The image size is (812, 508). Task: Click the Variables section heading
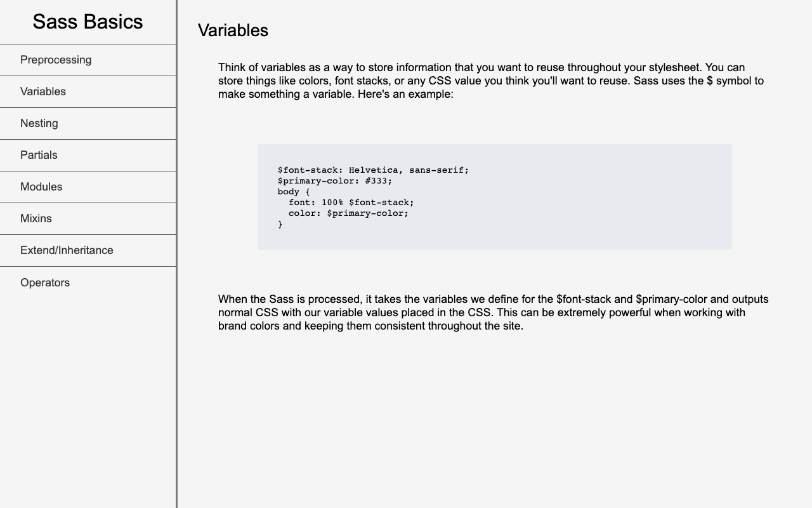233,30
